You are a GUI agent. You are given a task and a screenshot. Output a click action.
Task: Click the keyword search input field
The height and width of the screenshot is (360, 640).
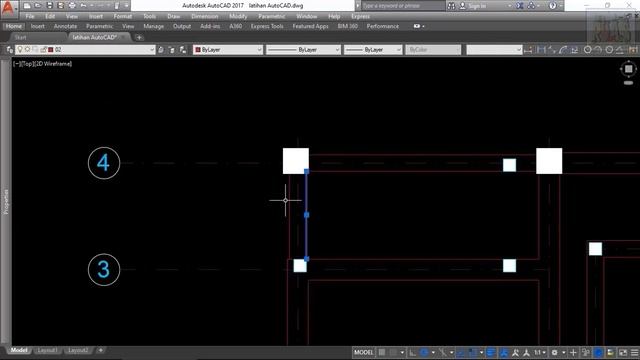403,6
